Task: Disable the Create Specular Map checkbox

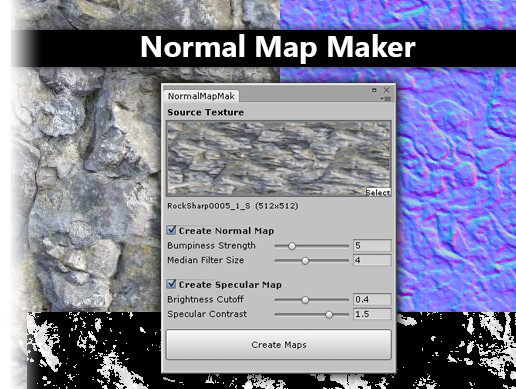Action: point(171,284)
